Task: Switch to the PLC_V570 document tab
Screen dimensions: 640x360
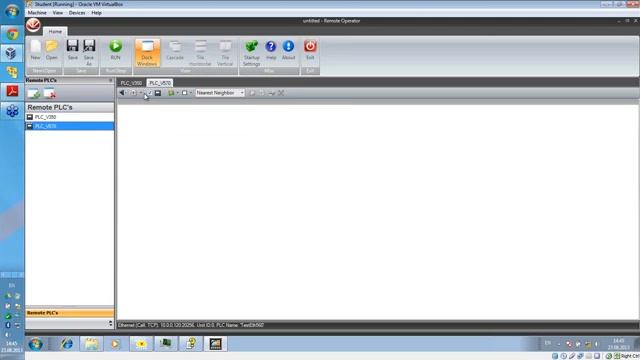Action: (160, 83)
